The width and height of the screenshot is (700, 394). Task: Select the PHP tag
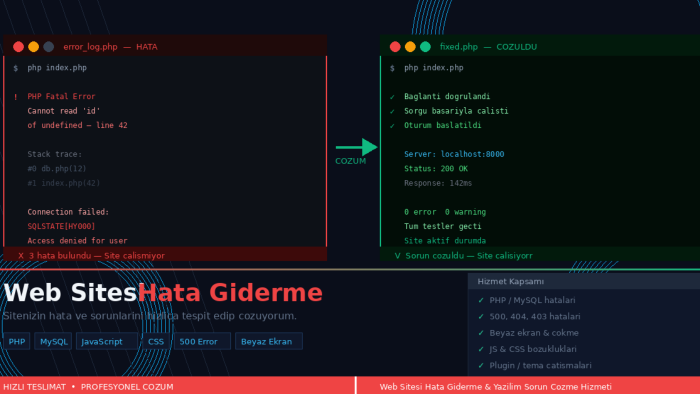coord(17,341)
